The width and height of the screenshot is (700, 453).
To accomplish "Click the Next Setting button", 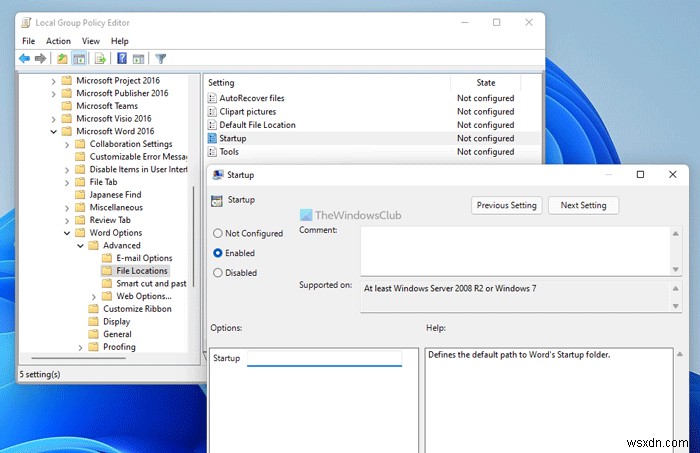I will pos(583,205).
